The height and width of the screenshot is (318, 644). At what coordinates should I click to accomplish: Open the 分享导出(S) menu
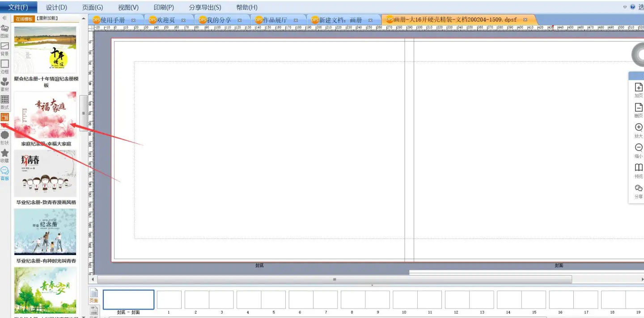click(205, 7)
